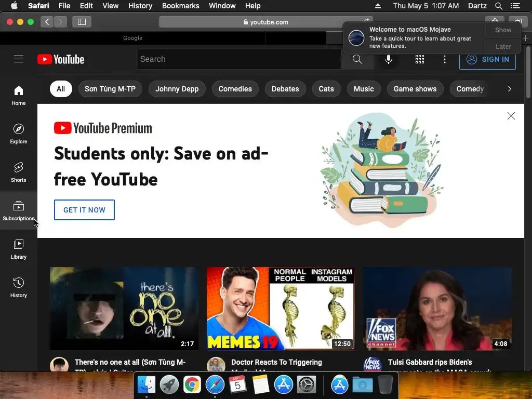Click the YouTube search input field
532x399 pixels.
coord(239,59)
